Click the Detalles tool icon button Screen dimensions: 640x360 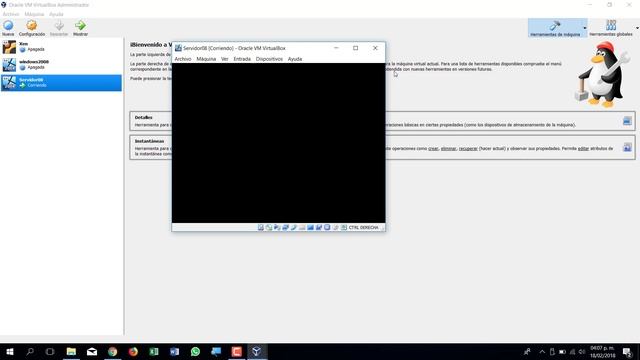click(627, 121)
